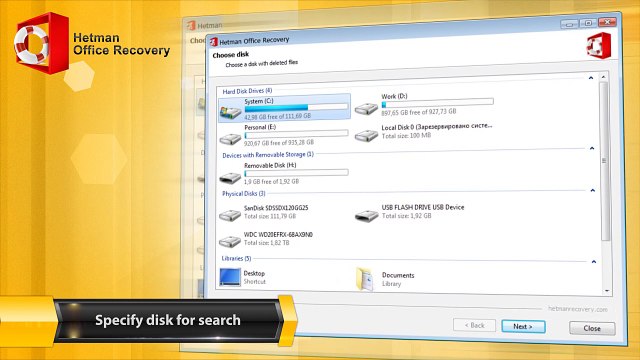Click the scrollbar down arrow
The image size is (640, 360).
[x=607, y=291]
